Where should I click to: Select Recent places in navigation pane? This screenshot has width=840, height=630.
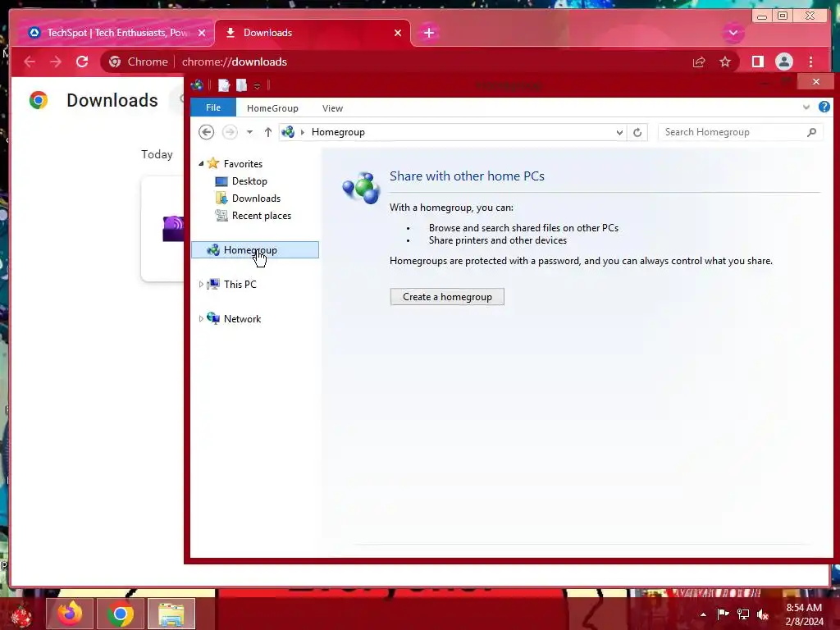tap(262, 216)
